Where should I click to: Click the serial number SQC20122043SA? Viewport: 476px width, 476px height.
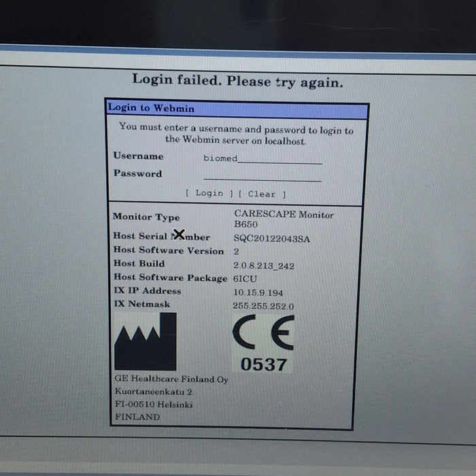click(272, 238)
